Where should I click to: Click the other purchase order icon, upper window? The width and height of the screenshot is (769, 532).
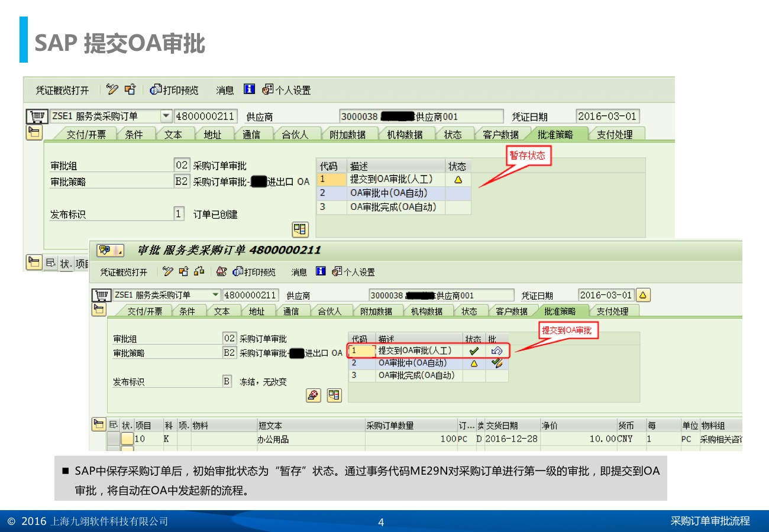pos(130,89)
